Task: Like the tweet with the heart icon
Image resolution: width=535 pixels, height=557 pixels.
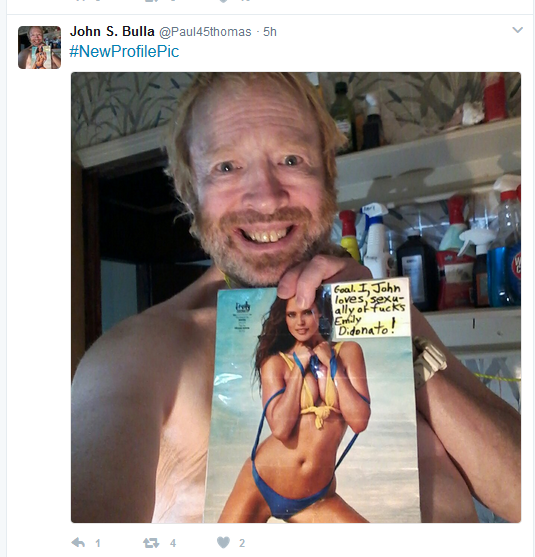Action: (223, 542)
